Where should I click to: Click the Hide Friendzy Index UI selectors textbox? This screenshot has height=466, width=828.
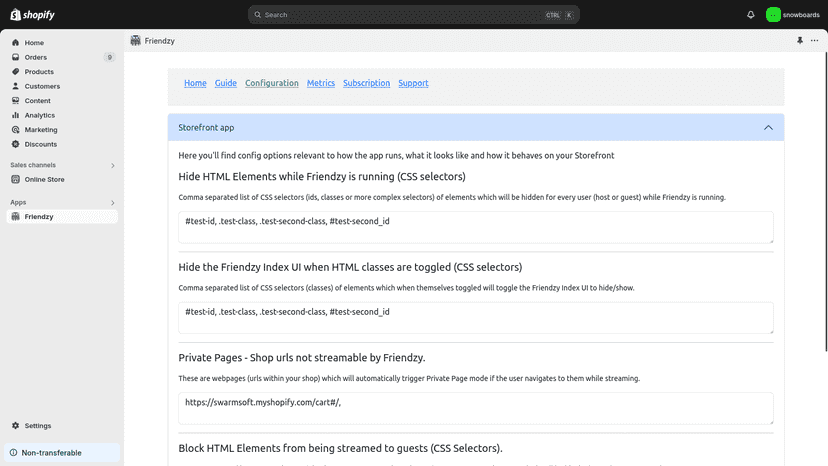(x=476, y=318)
